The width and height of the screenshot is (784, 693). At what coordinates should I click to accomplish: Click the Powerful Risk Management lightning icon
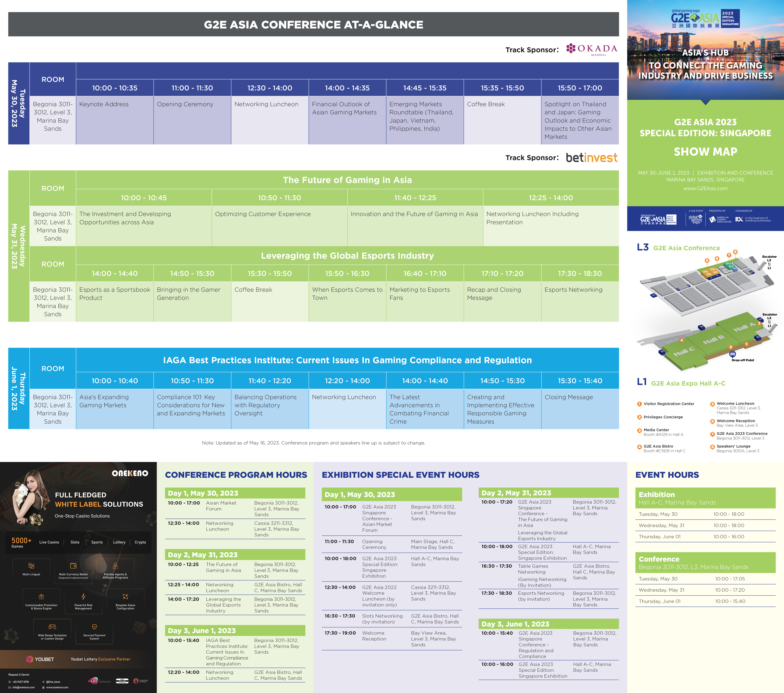coord(83,597)
